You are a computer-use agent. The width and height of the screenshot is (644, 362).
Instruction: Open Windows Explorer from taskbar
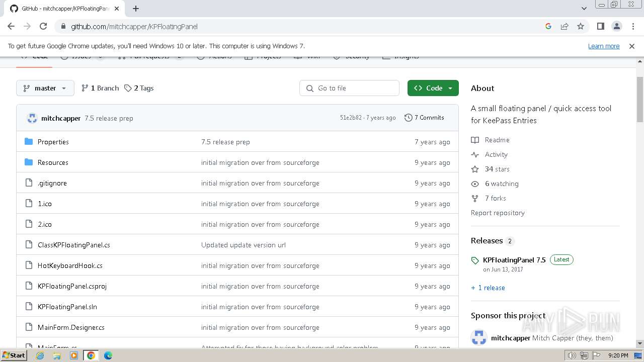[57, 355]
